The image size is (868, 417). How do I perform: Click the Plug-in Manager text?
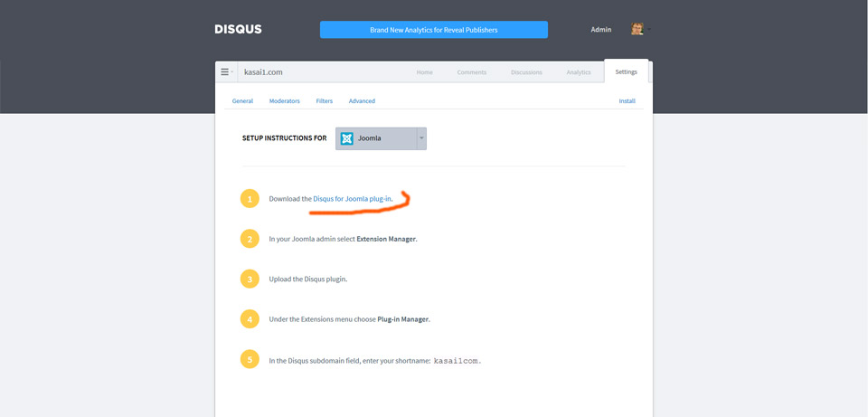403,319
